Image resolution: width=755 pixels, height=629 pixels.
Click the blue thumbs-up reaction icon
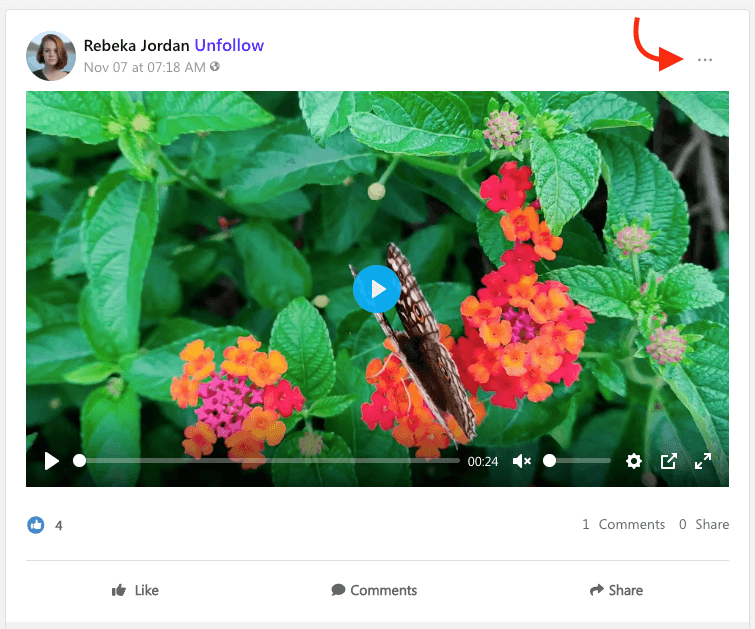point(36,524)
